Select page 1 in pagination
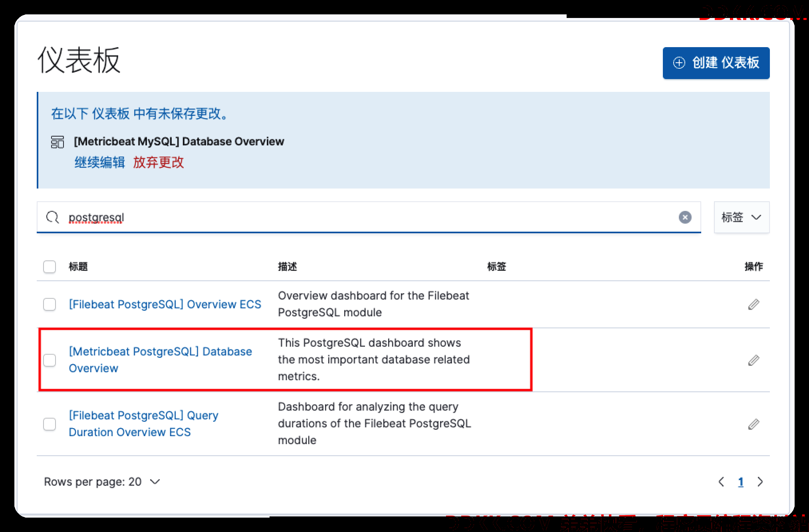 741,482
